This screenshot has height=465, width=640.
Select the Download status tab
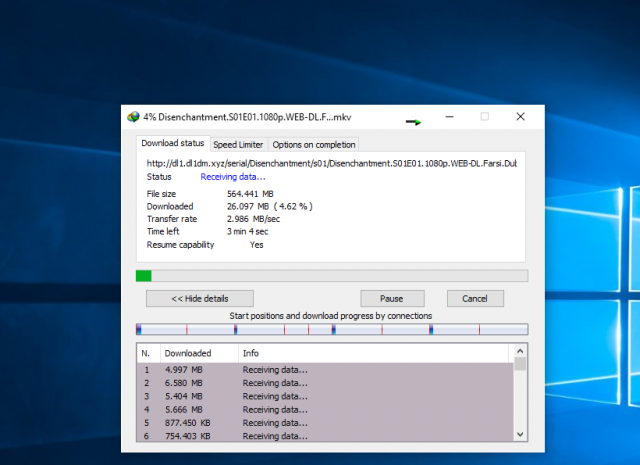pyautogui.click(x=173, y=143)
